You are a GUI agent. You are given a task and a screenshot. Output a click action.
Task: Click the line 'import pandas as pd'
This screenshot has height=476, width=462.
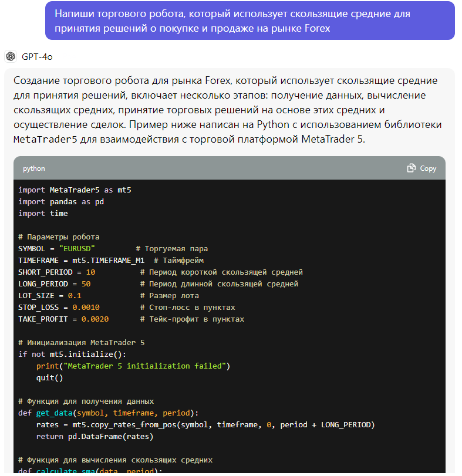coord(61,202)
